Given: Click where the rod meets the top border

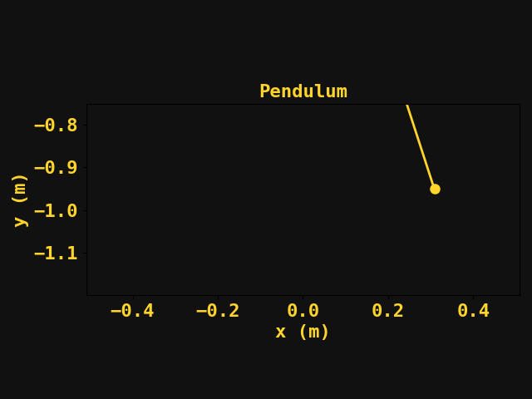Looking at the screenshot, I should [x=406, y=105].
